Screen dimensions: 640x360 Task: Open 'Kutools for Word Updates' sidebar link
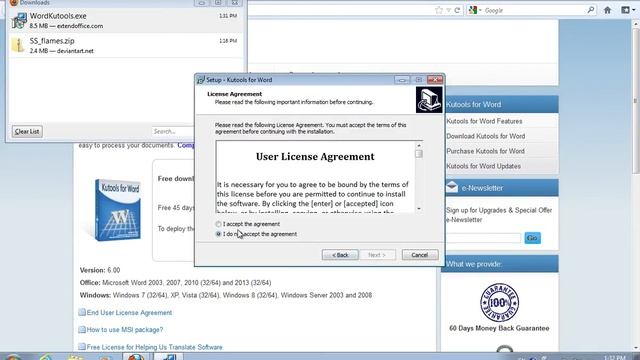click(483, 166)
